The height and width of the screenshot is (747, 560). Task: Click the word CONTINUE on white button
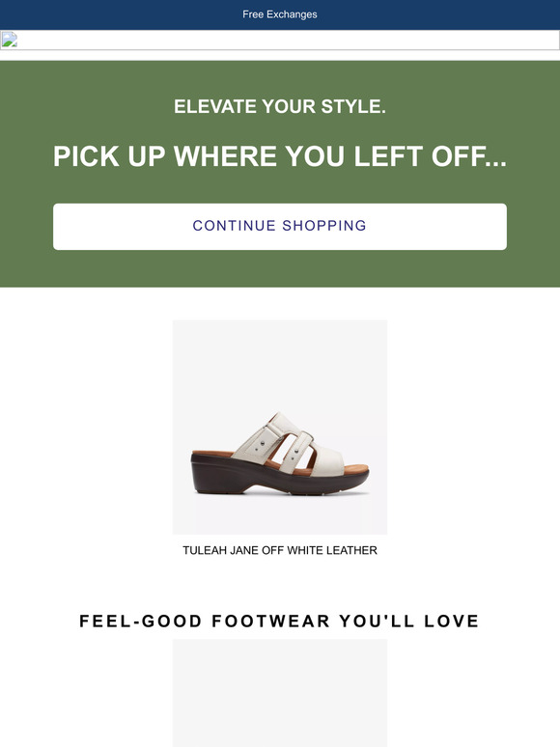[x=234, y=225]
